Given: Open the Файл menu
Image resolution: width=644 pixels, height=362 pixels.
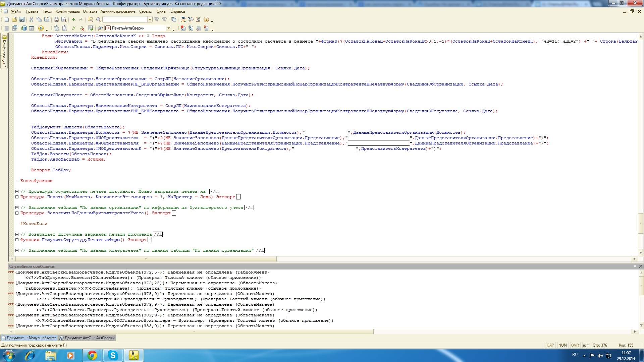Looking at the screenshot, I should 16,11.
